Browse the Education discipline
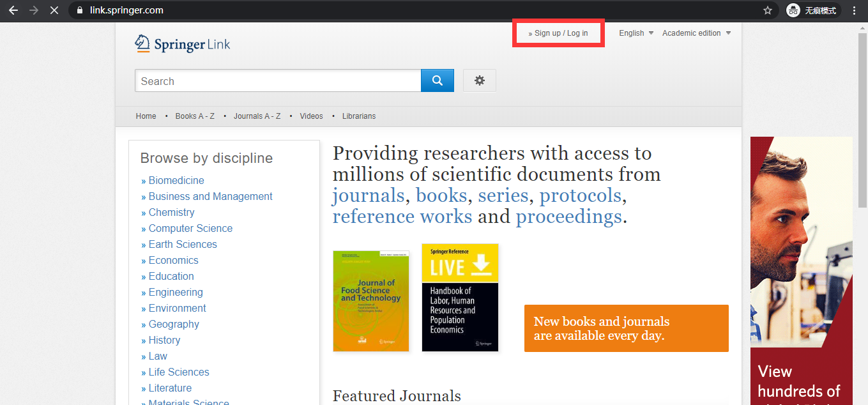 coord(171,277)
